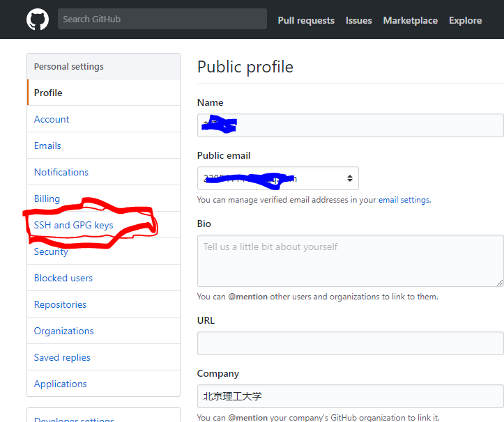Go to Blocked users page

tap(63, 278)
